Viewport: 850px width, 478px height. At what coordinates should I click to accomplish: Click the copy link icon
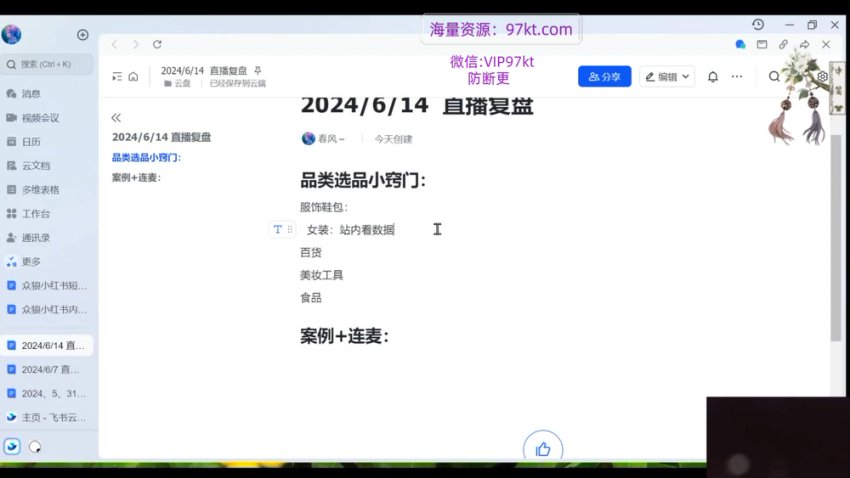783,44
